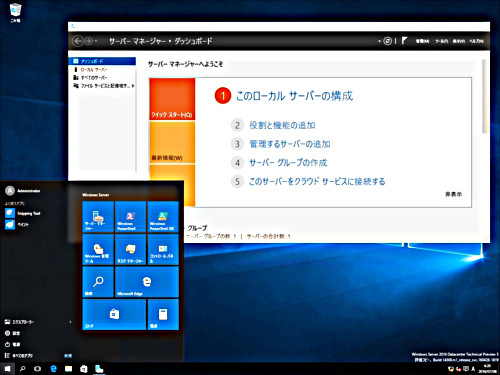500x375 pixels.
Task: Refresh the Server Manager dashboard
Action: pyautogui.click(x=387, y=41)
